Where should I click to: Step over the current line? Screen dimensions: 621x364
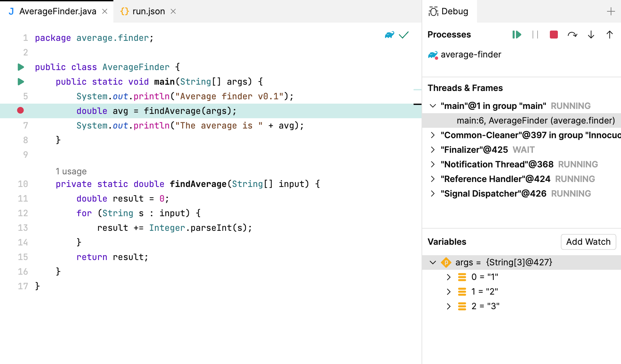coord(573,34)
